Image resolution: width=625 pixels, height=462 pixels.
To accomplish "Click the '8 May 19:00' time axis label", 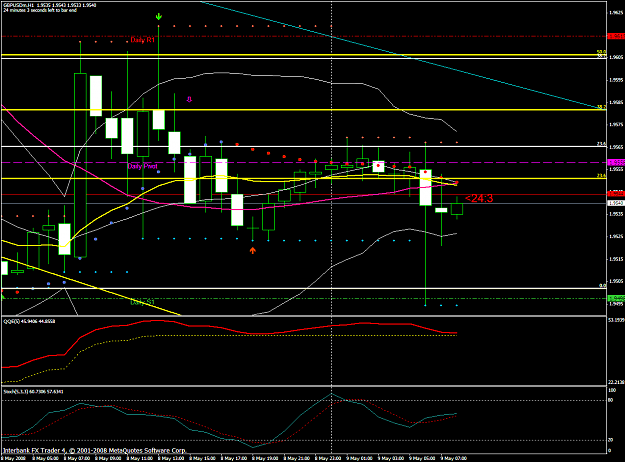I will pyautogui.click(x=265, y=458).
